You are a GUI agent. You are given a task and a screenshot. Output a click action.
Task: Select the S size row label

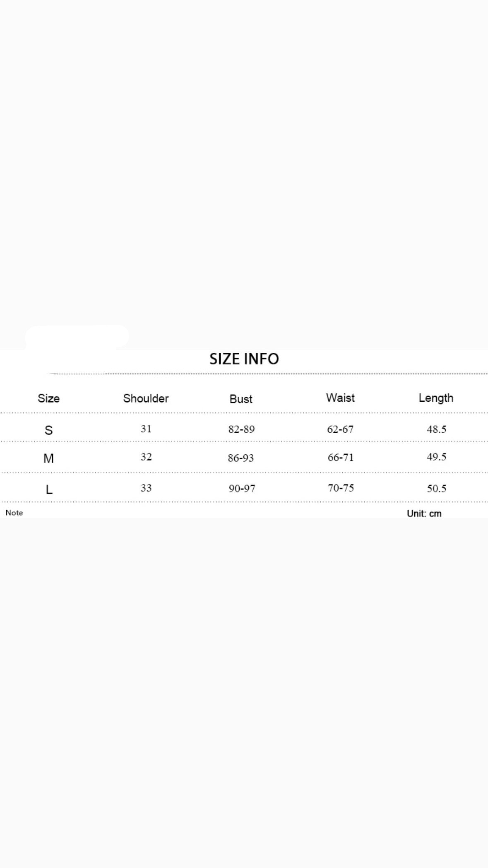tap(49, 430)
